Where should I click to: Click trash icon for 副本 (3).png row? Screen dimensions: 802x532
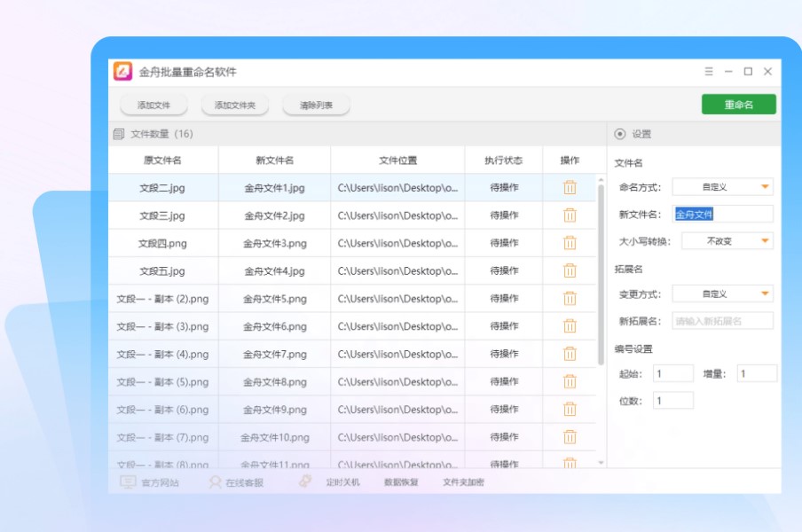[x=570, y=326]
